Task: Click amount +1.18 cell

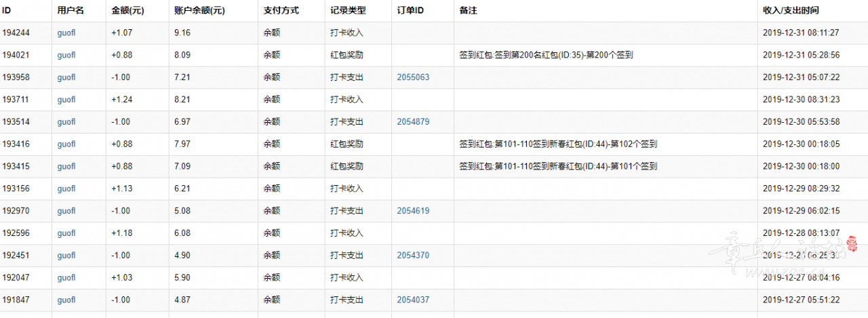Action: click(x=121, y=233)
